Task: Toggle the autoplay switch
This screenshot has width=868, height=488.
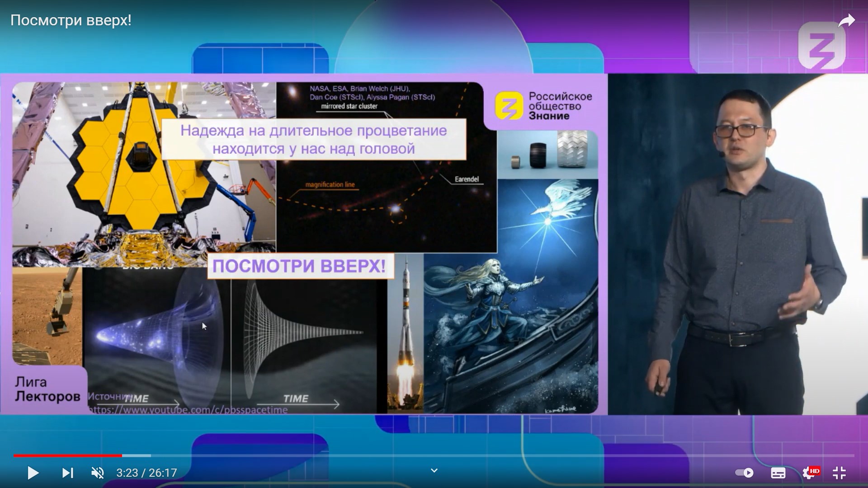Action: tap(744, 473)
